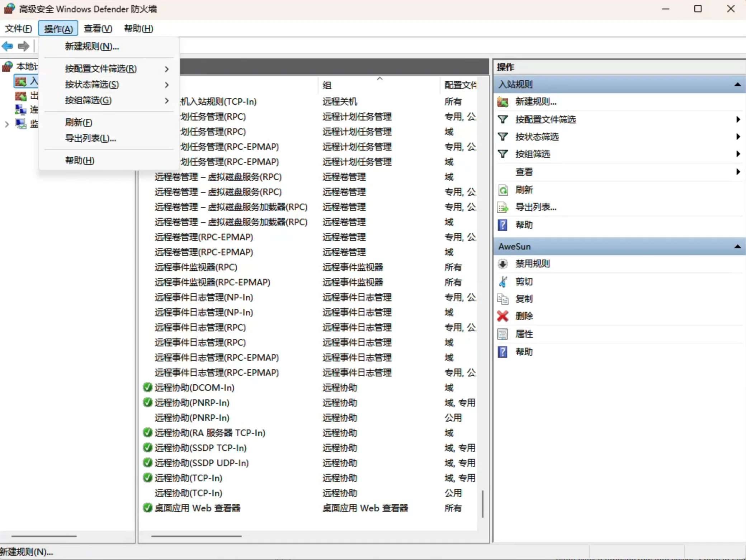746x560 pixels.
Task: Click the disable rule icon under AweSun
Action: tap(503, 264)
